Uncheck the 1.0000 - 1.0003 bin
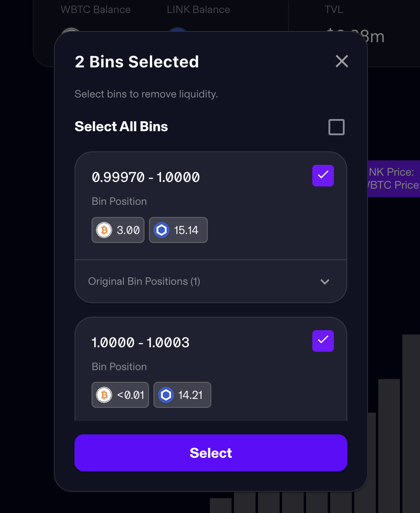This screenshot has height=513, width=420. (x=323, y=341)
